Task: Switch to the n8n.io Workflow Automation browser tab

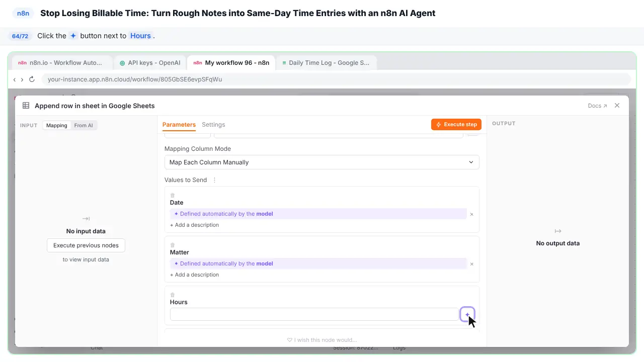Action: [61, 63]
